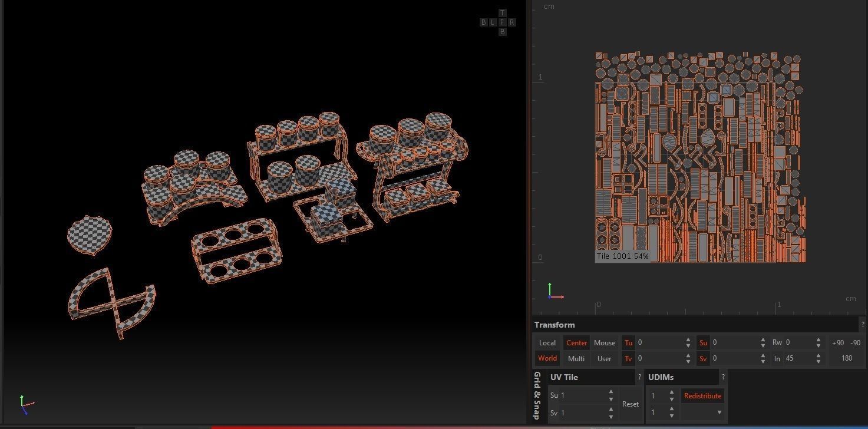This screenshot has height=429, width=868.
Task: Click the In increment stepper arrows
Action: 818,358
